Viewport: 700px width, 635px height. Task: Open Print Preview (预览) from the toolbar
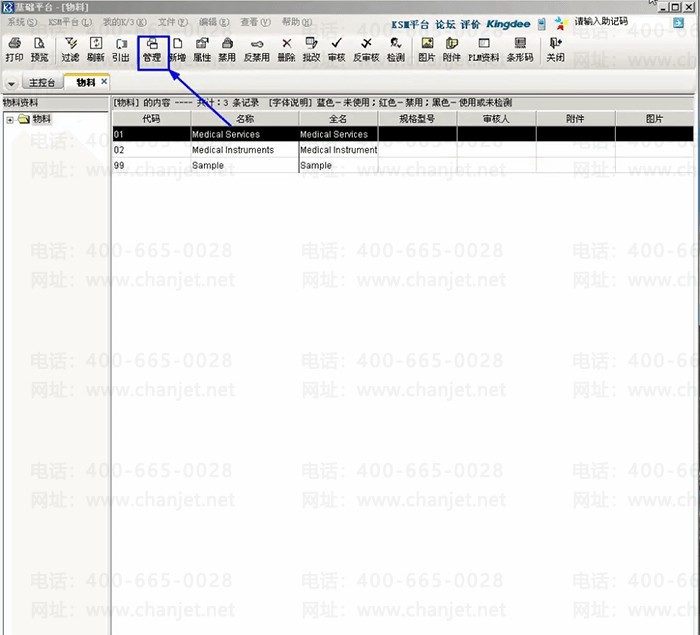coord(39,50)
